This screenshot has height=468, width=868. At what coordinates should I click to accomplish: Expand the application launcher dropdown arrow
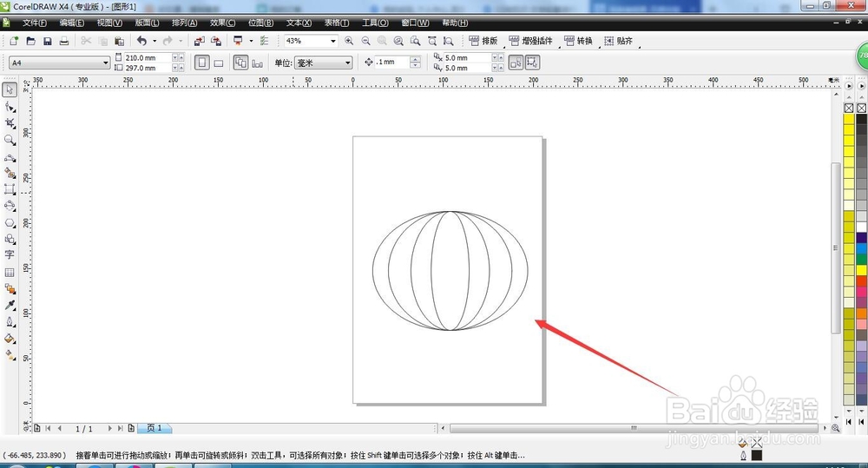251,41
